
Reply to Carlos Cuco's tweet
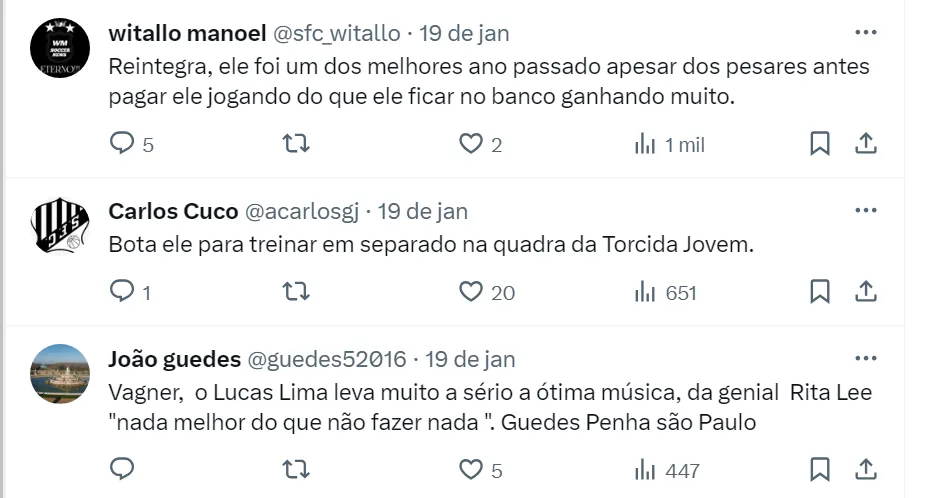[121, 292]
